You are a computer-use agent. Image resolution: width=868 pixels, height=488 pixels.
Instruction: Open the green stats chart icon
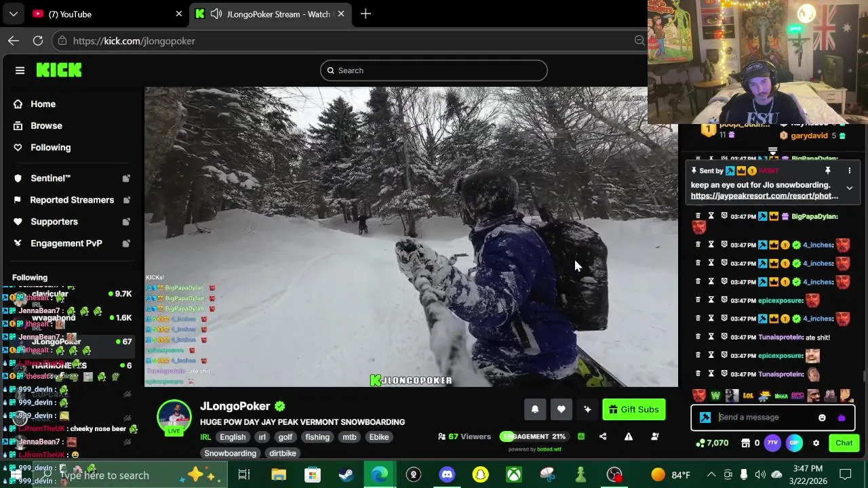tap(581, 436)
